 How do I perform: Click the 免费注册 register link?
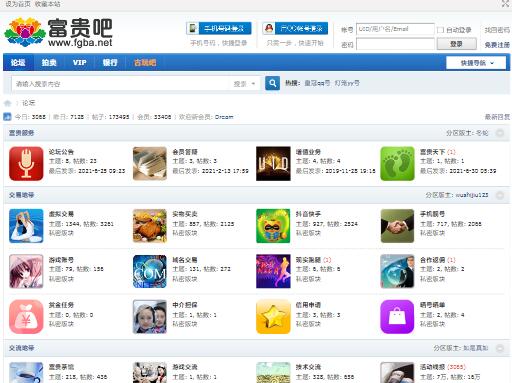497,45
